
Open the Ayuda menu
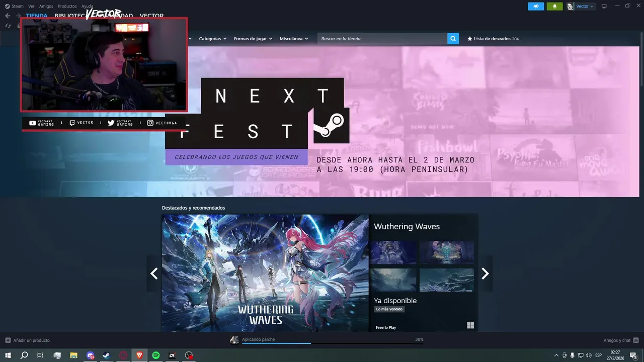[87, 6]
